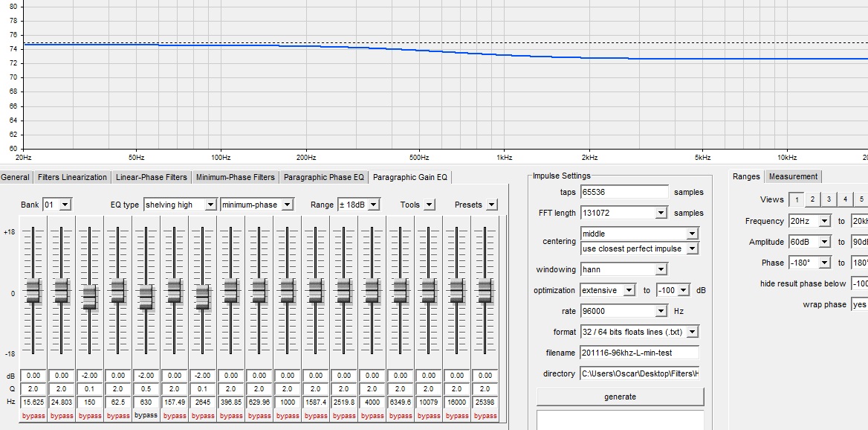Click the dB field above 150 Hz
The image size is (868, 430).
point(90,375)
